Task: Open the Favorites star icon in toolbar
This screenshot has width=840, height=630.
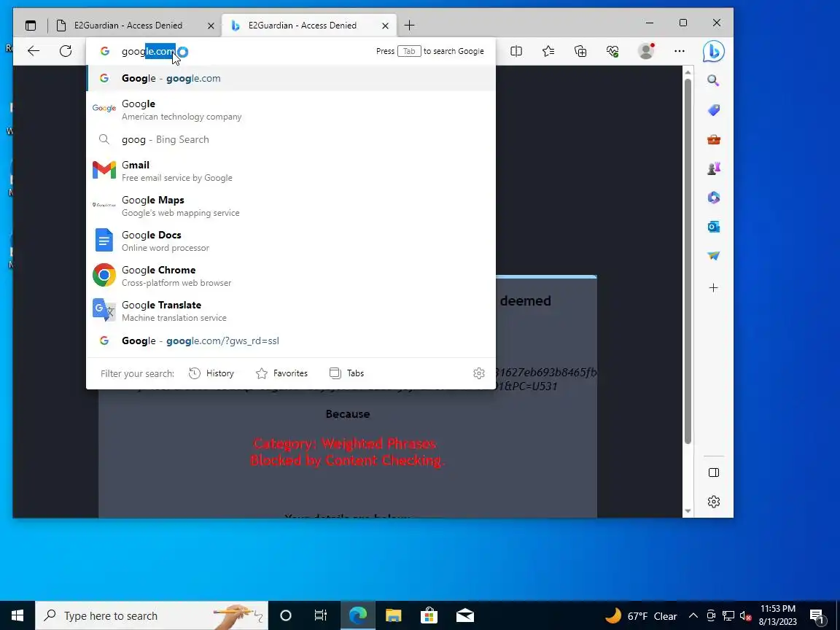Action: pyautogui.click(x=548, y=51)
